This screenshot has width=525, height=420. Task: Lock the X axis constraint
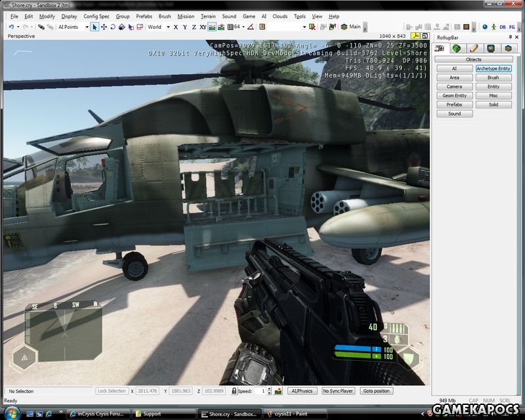[176, 27]
